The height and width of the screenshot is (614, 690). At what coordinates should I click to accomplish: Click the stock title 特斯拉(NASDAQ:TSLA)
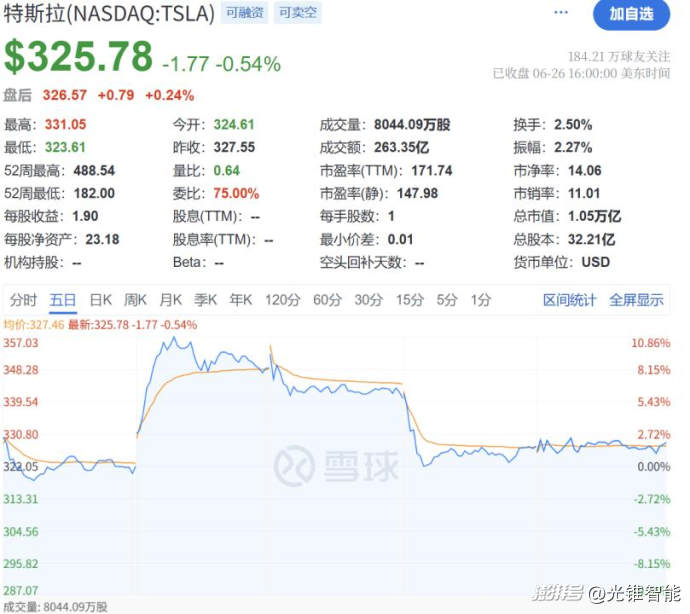point(109,13)
